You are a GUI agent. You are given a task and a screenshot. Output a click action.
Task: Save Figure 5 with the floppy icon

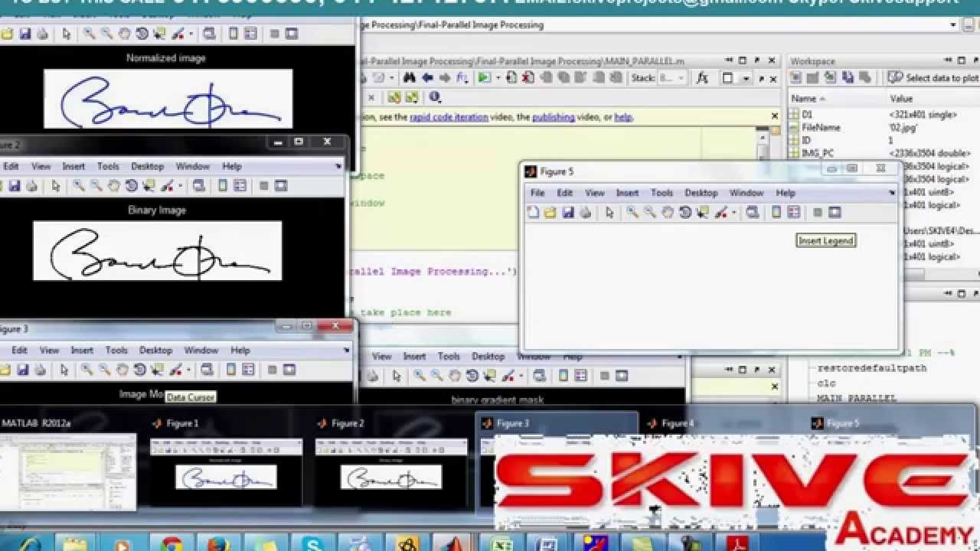click(x=567, y=213)
